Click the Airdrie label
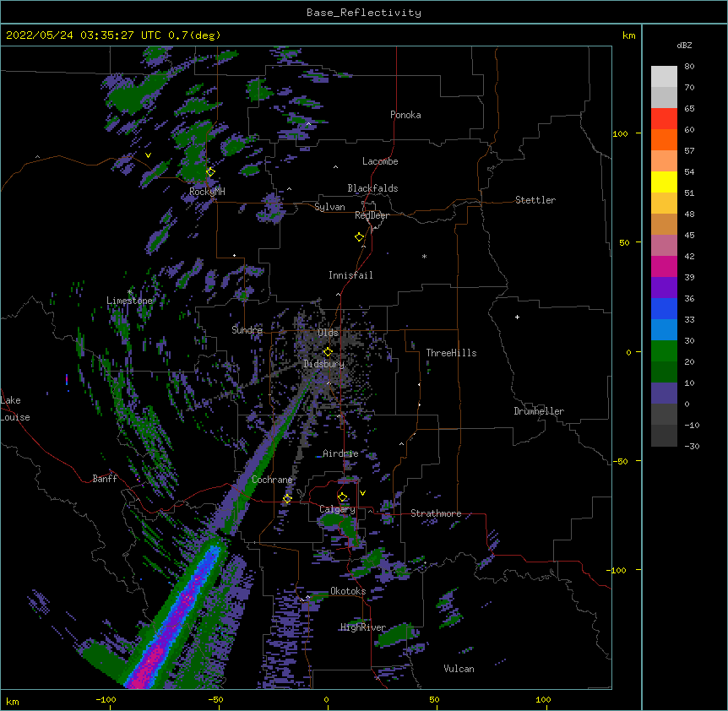 coord(340,453)
